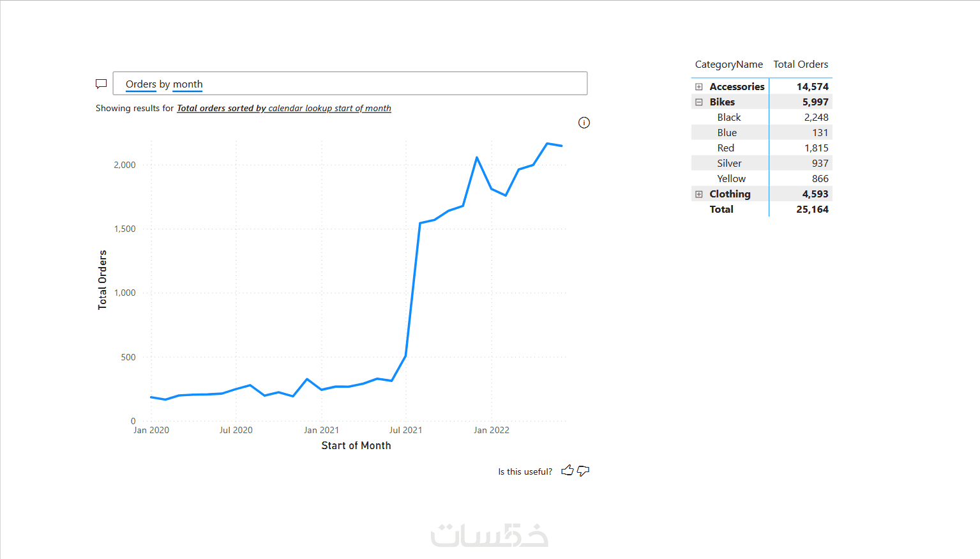The image size is (980, 559).
Task: Expand the Accessories category row
Action: (x=699, y=87)
